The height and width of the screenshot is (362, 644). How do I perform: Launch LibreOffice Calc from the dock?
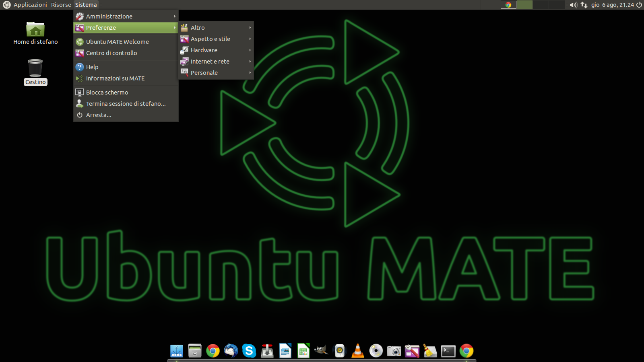303,351
